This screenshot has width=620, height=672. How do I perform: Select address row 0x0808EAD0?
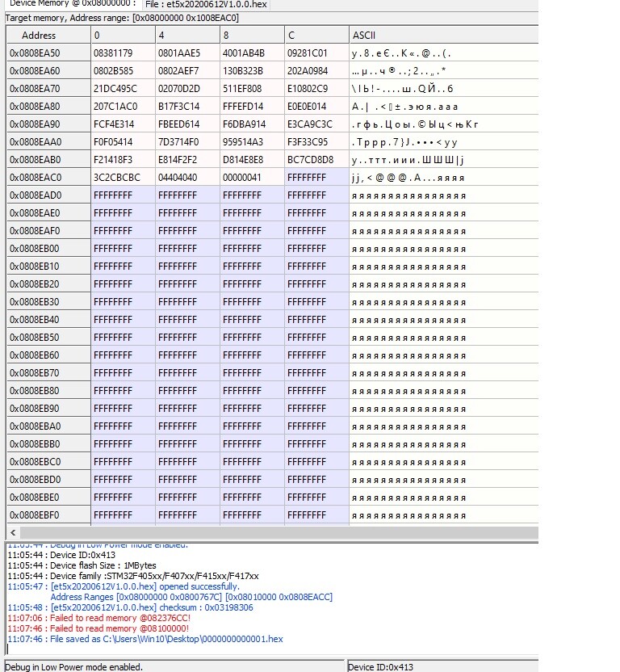(x=48, y=195)
